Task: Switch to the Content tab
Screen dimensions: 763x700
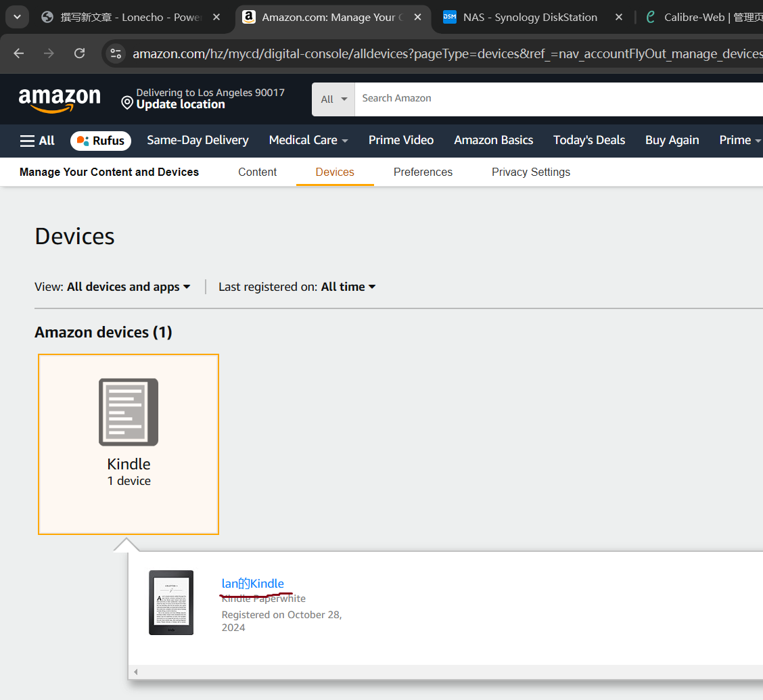Action: point(257,172)
